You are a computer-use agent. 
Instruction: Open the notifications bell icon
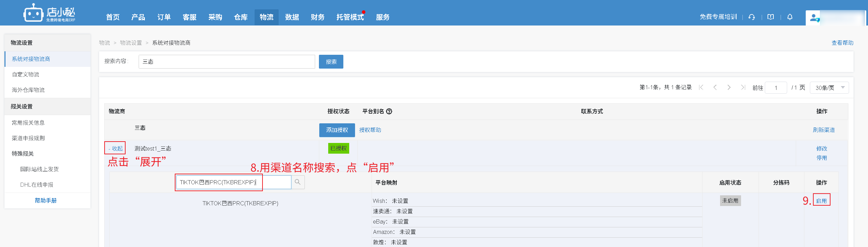tap(790, 17)
